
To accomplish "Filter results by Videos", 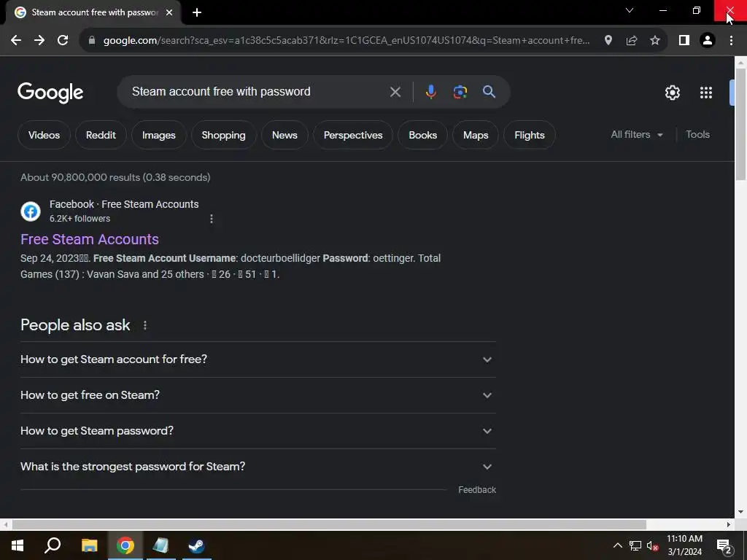I will pos(44,135).
